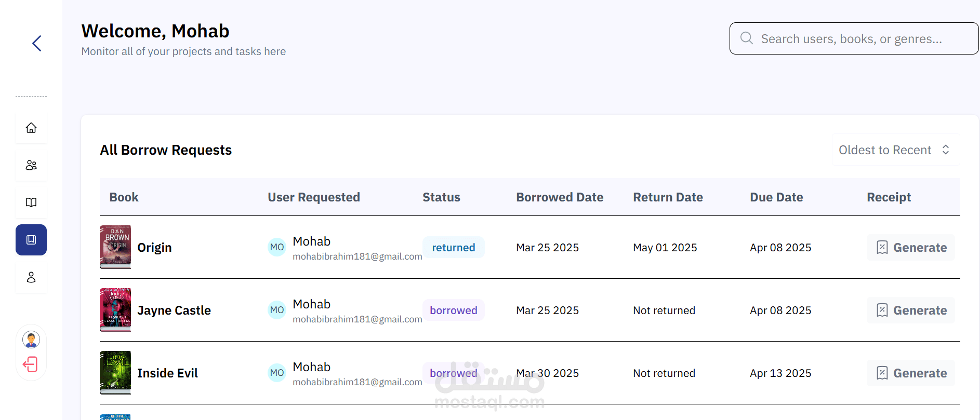Change the borrowed status of Inside Evil
The image size is (980, 420).
[x=454, y=373]
